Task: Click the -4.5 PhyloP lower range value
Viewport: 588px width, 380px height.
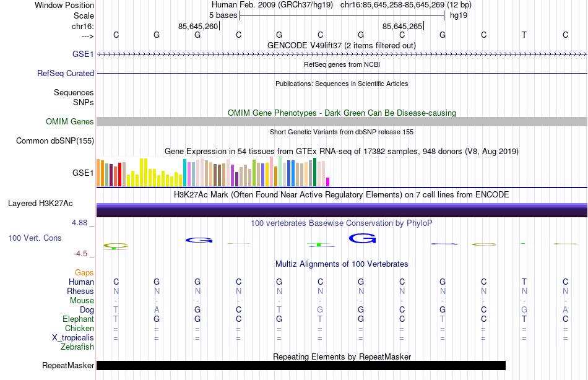Action: click(x=80, y=254)
